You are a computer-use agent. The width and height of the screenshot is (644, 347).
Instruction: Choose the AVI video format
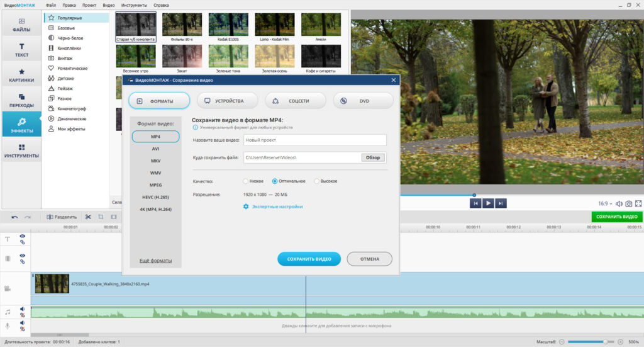tap(155, 149)
